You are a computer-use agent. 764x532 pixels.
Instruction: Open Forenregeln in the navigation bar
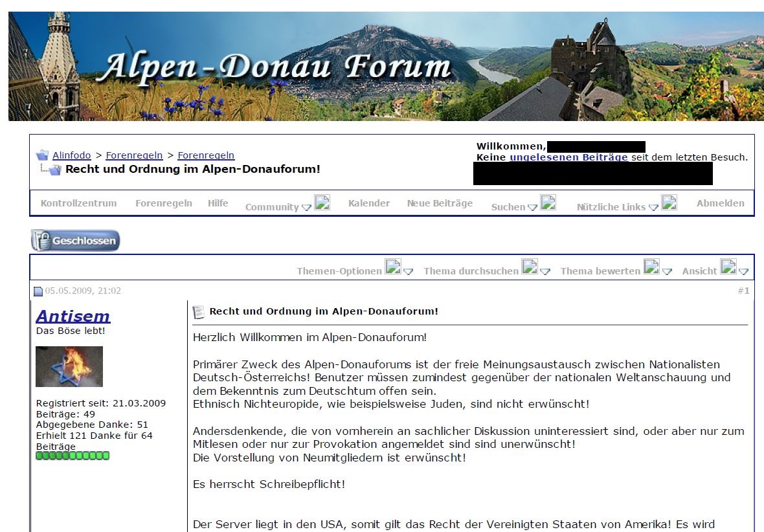[x=164, y=203]
